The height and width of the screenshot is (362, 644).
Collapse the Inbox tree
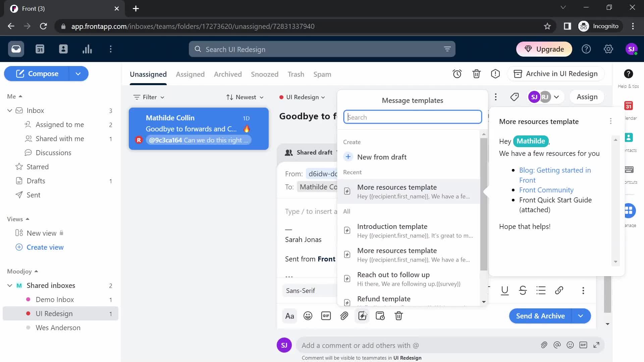point(10,111)
